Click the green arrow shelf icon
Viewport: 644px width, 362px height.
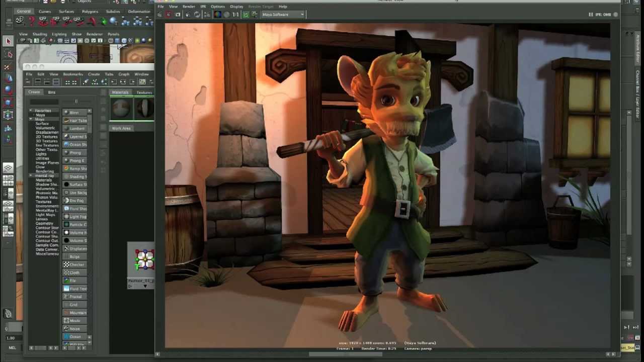click(104, 21)
